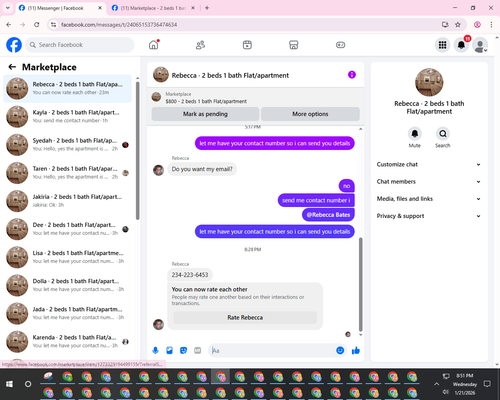This screenshot has width=500, height=400.
Task: Click Rebecca's listing thumbnail in right panel
Action: (429, 82)
